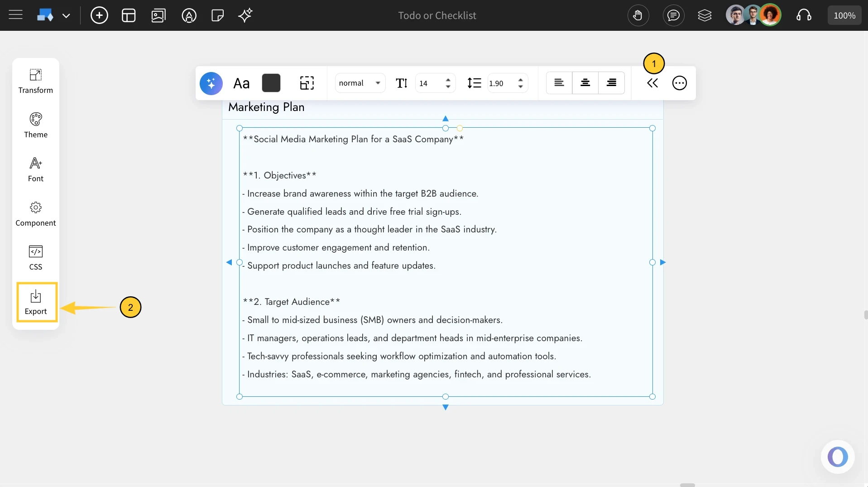Open the AI assistant in the text toolbar
The height and width of the screenshot is (487, 868).
[211, 83]
